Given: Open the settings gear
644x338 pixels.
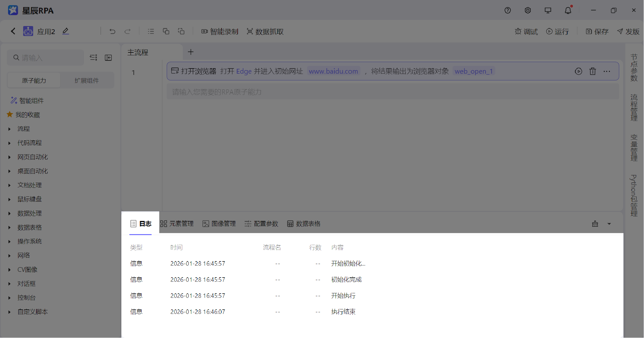Looking at the screenshot, I should click(x=527, y=10).
